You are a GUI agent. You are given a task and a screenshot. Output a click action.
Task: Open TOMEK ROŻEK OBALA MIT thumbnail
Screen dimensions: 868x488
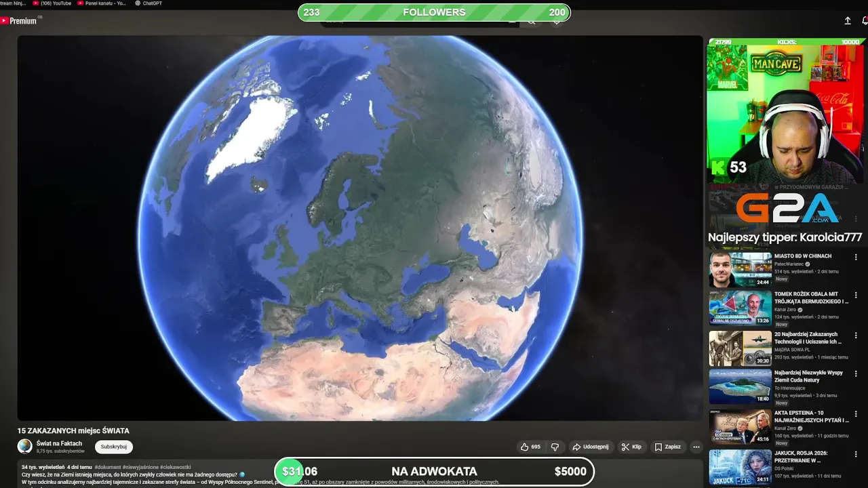click(741, 308)
